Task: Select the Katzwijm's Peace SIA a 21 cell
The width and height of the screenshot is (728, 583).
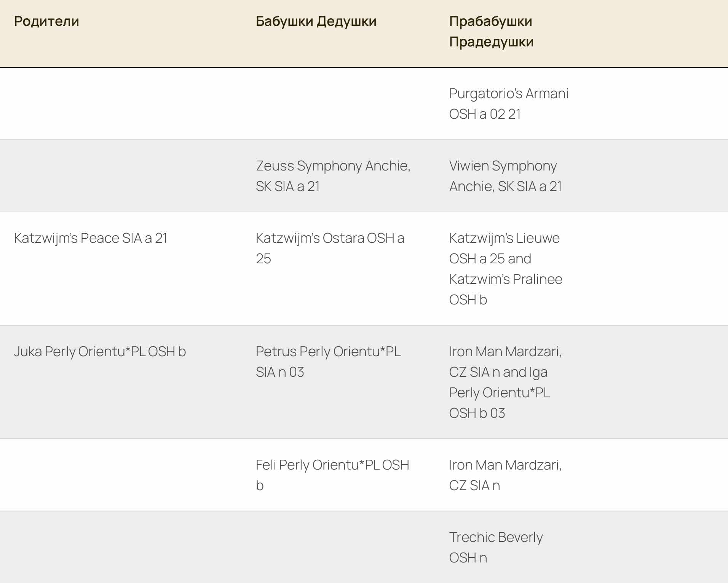Action: click(x=91, y=238)
